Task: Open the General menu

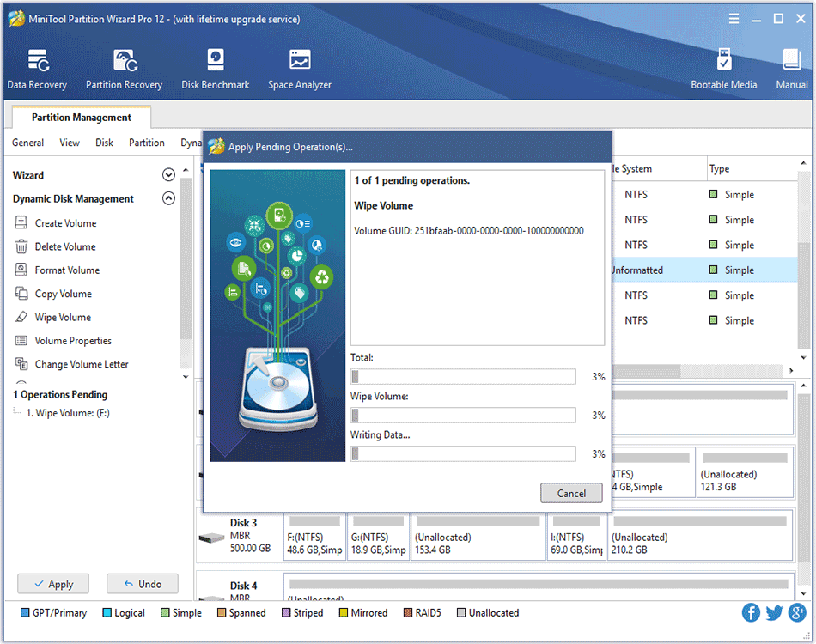Action: tap(28, 143)
